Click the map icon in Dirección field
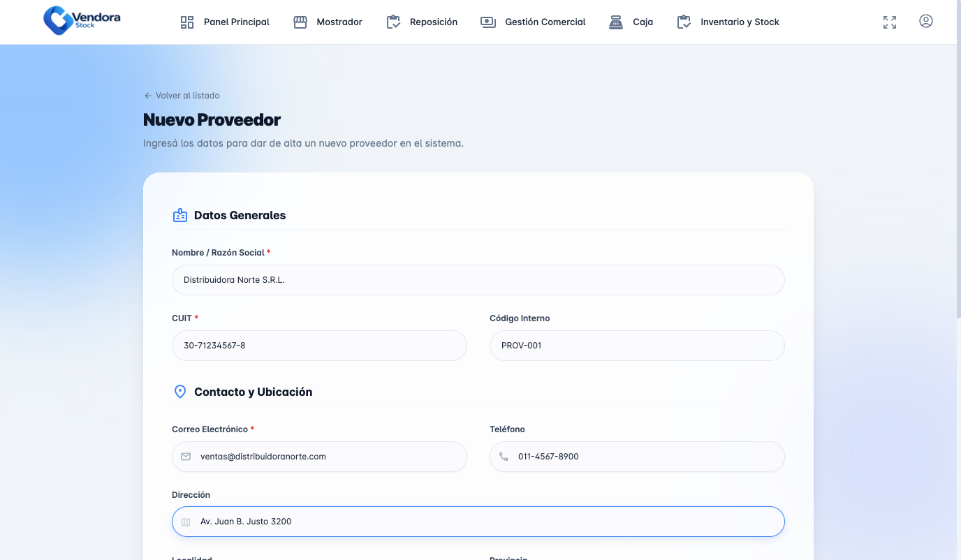The image size is (961, 560). click(x=186, y=522)
